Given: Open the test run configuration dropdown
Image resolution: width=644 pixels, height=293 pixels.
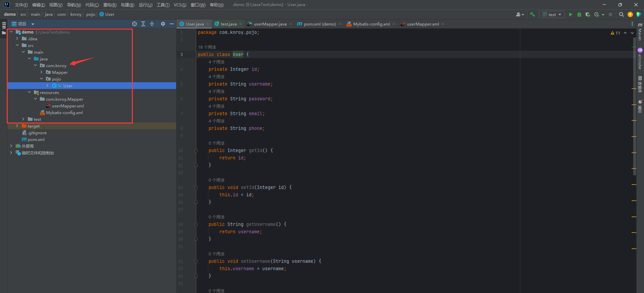Looking at the screenshot, I should coord(552,14).
